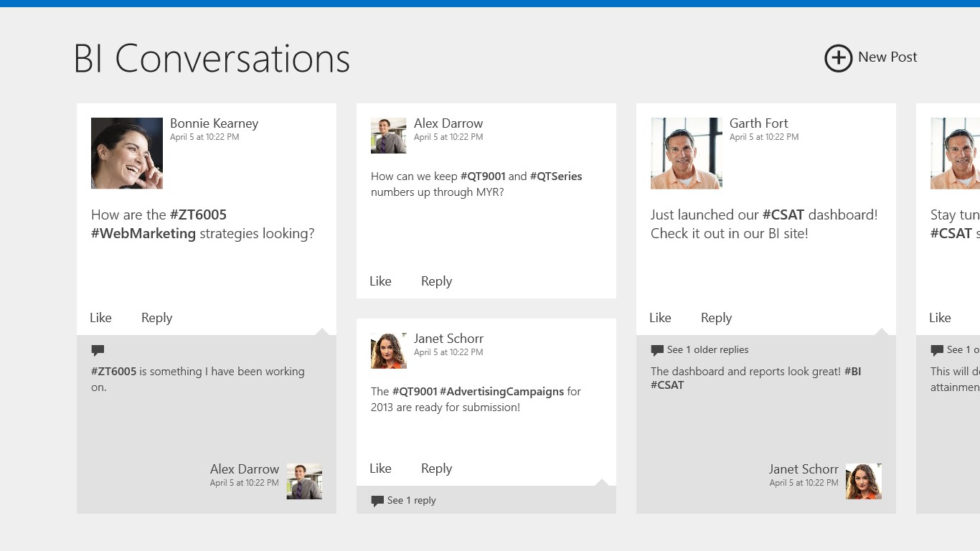Select Janet Schorr's name on her post
The height and width of the screenshot is (551, 980).
click(448, 339)
